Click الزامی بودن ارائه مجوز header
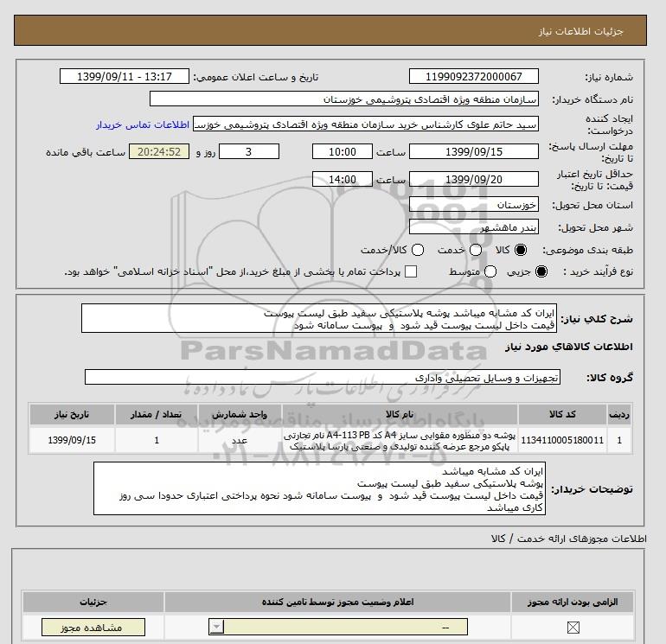Screen dimensions: 666x644 pyautogui.click(x=573, y=602)
